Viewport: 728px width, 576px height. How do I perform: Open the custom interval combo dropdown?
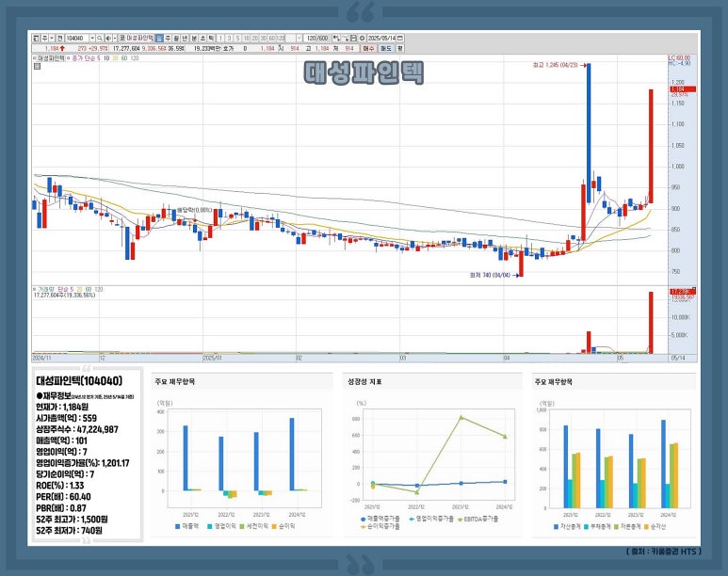[299, 38]
